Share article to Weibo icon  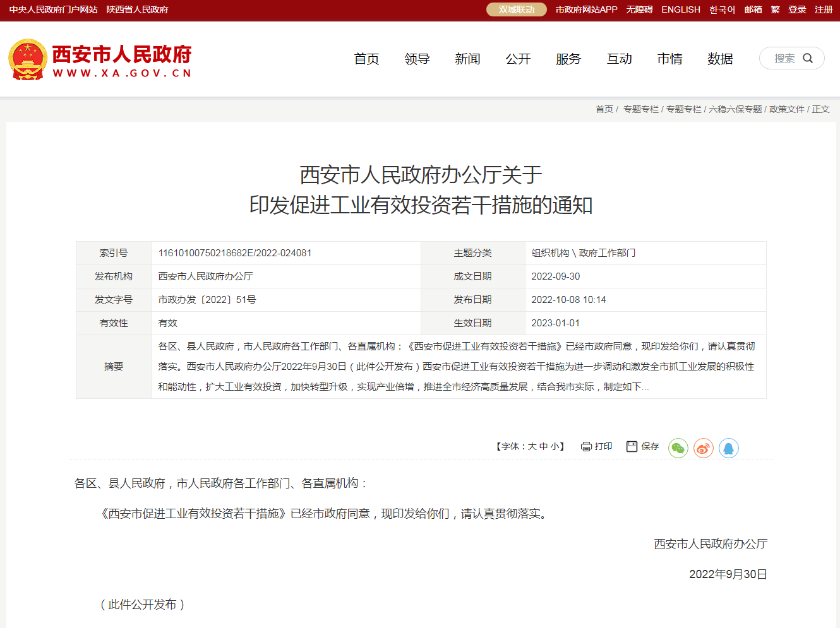tap(703, 448)
